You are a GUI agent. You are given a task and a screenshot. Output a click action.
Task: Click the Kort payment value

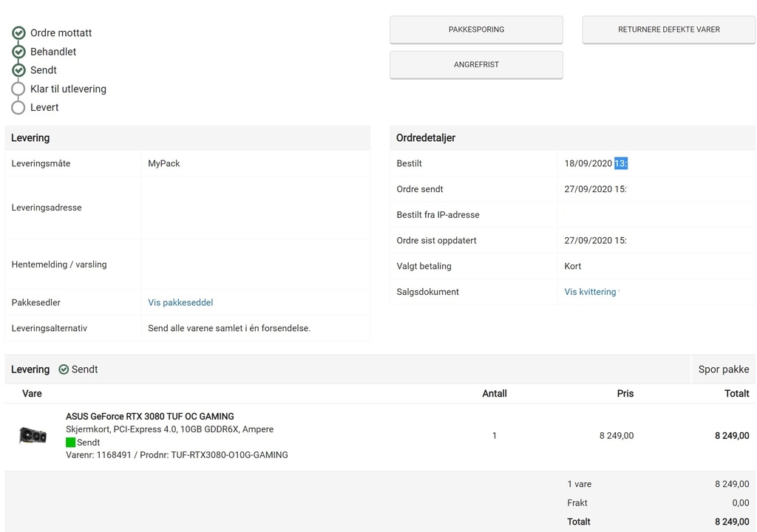573,266
